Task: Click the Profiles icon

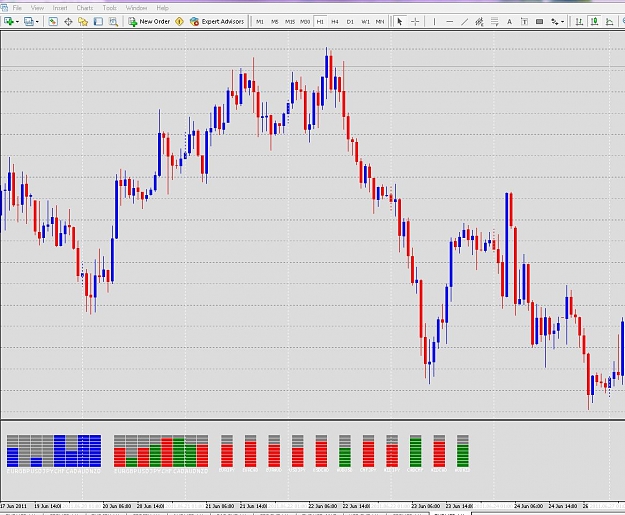Action: 29,22
